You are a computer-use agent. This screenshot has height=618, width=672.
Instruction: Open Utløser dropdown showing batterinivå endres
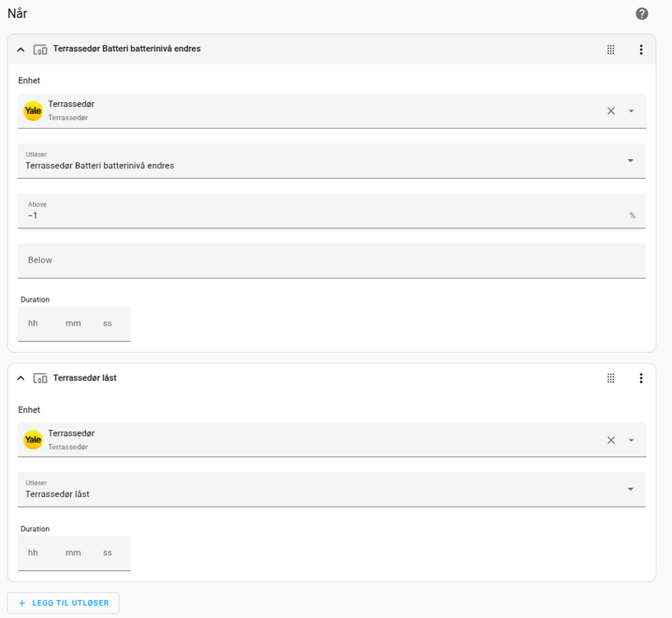(630, 161)
